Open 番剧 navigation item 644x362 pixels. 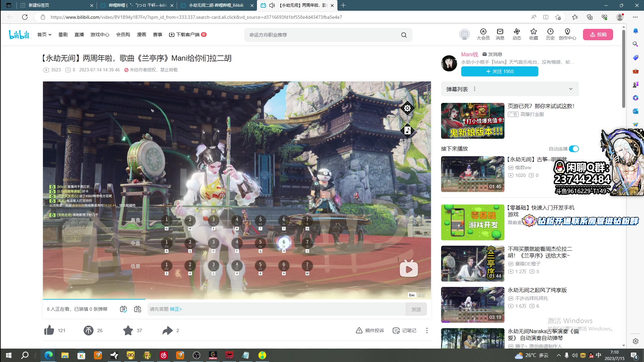[x=63, y=35]
